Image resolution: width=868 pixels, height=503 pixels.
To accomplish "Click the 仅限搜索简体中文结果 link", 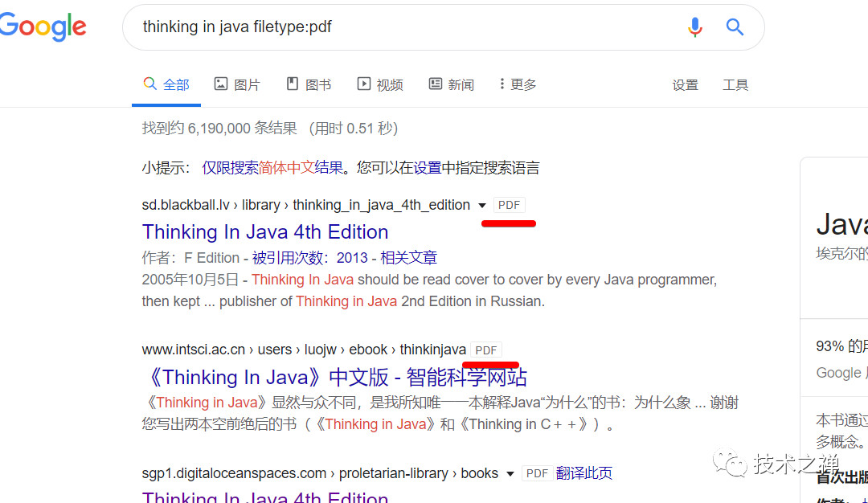I will tap(272, 168).
